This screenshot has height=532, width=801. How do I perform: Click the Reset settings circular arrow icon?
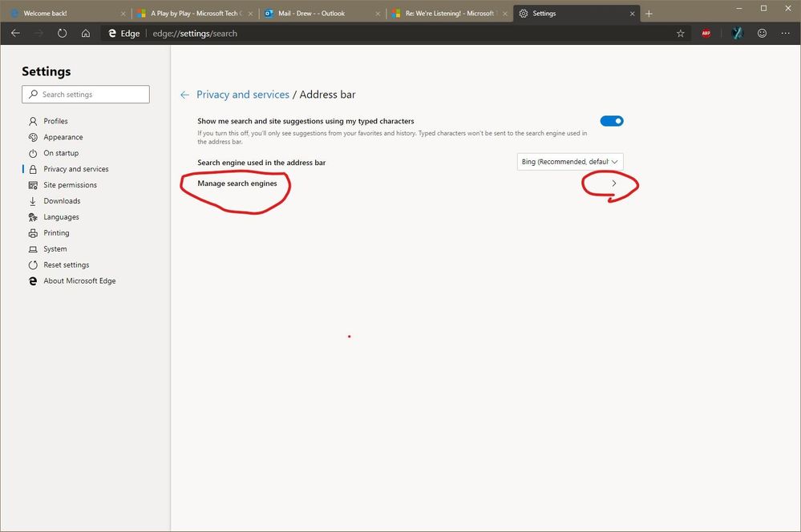(33, 265)
